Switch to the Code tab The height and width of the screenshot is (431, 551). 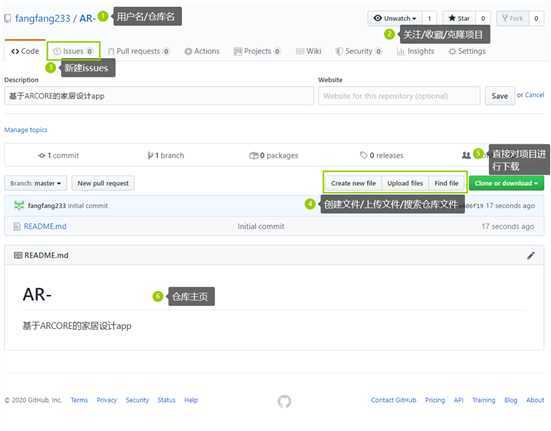[25, 51]
